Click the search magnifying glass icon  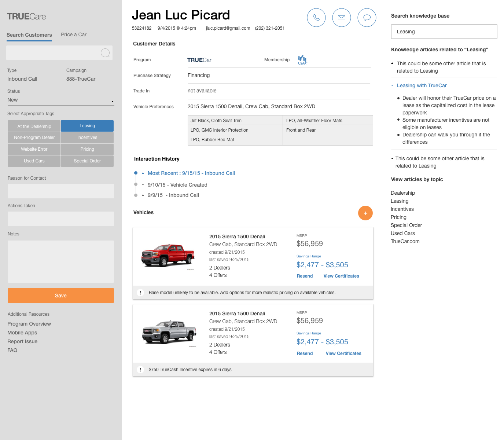(x=105, y=53)
